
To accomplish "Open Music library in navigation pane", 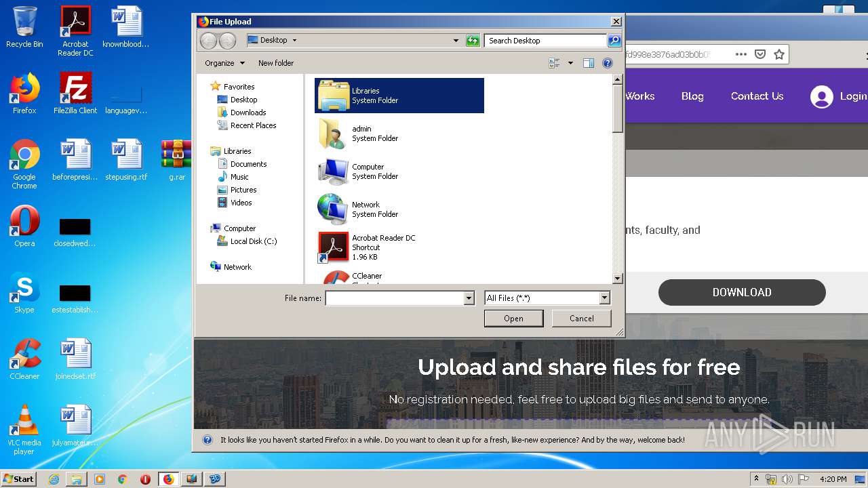I will point(233,177).
